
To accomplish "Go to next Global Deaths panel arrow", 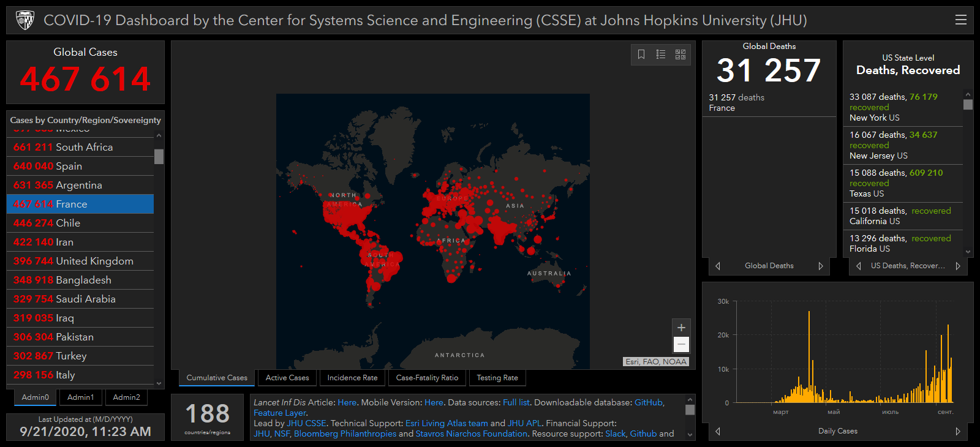I will coord(821,266).
